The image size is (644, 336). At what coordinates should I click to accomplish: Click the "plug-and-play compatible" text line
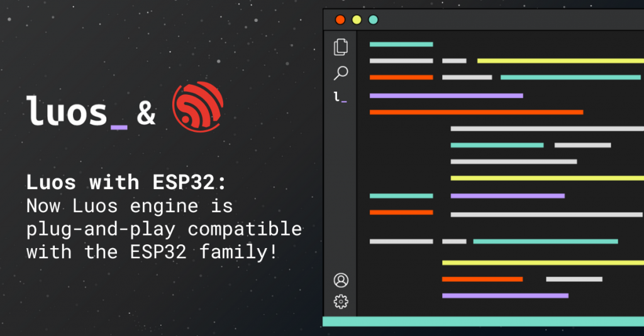tap(164, 229)
